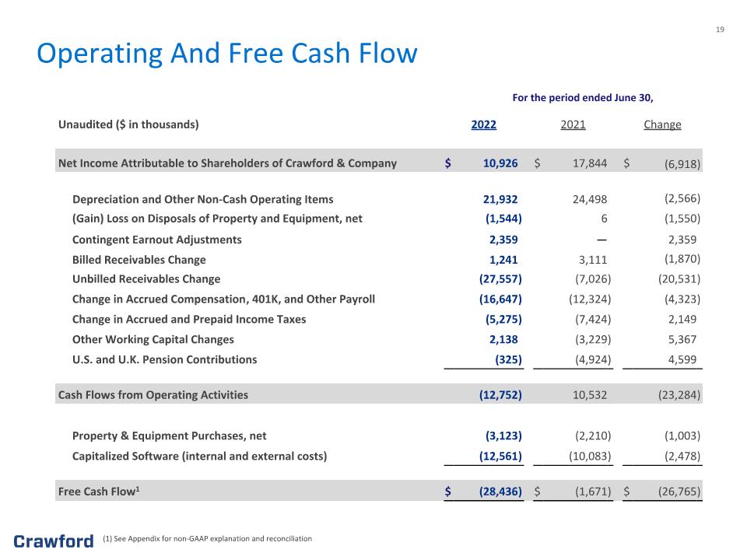Select the 2022 column header

click(x=483, y=124)
